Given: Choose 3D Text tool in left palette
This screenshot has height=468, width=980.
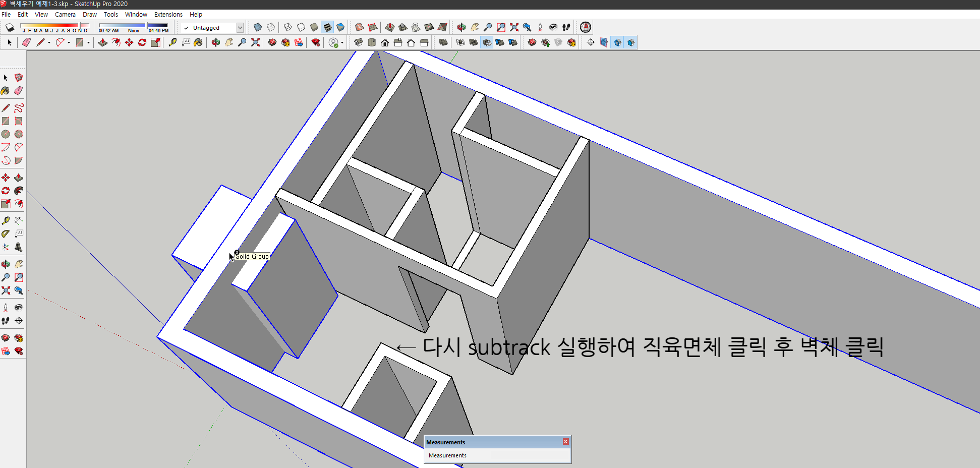Looking at the screenshot, I should point(19,247).
